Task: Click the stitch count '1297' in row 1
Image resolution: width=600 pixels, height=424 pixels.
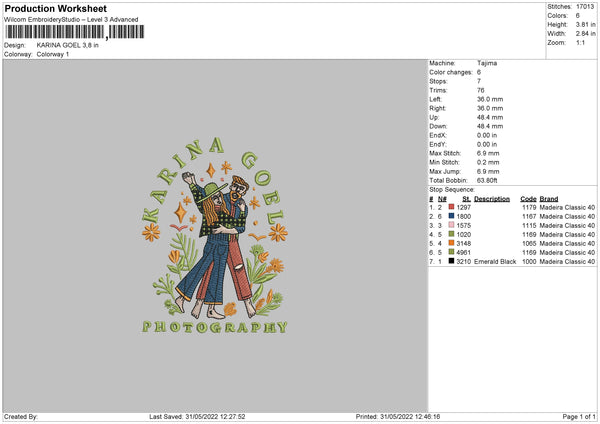Action: coord(463,207)
